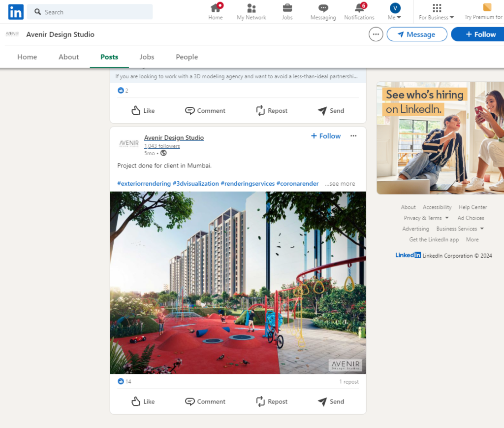This screenshot has height=428, width=504.
Task: Expand Privacy & Terms footer dropdown
Action: (426, 218)
